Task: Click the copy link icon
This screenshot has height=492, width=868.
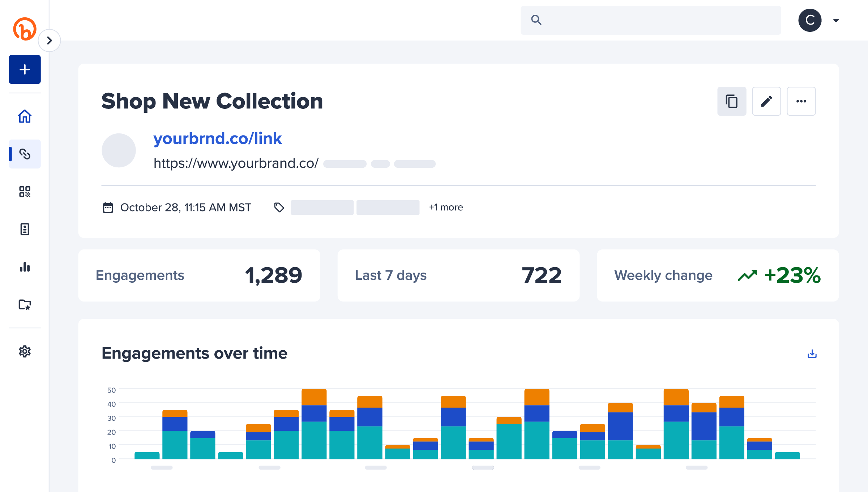Action: tap(731, 101)
